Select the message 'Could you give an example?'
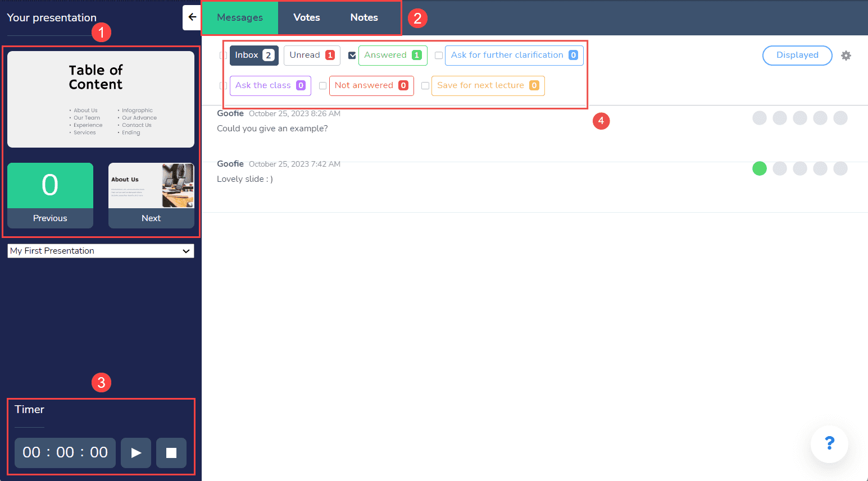 (x=272, y=129)
